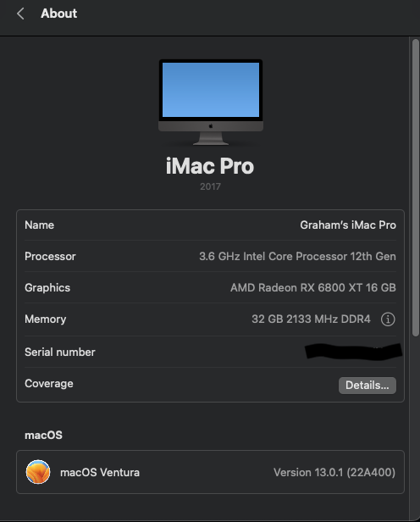Click the Processor row label

(50, 256)
